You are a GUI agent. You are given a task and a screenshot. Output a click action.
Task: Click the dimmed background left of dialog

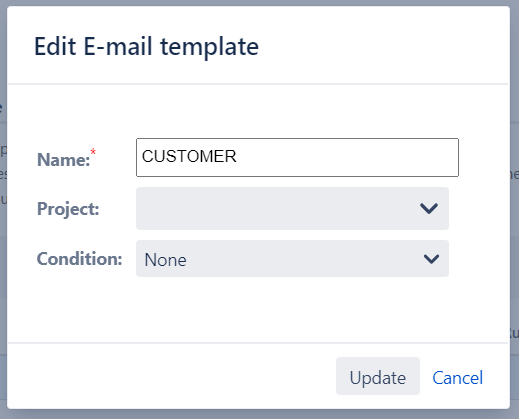[x=3, y=267]
